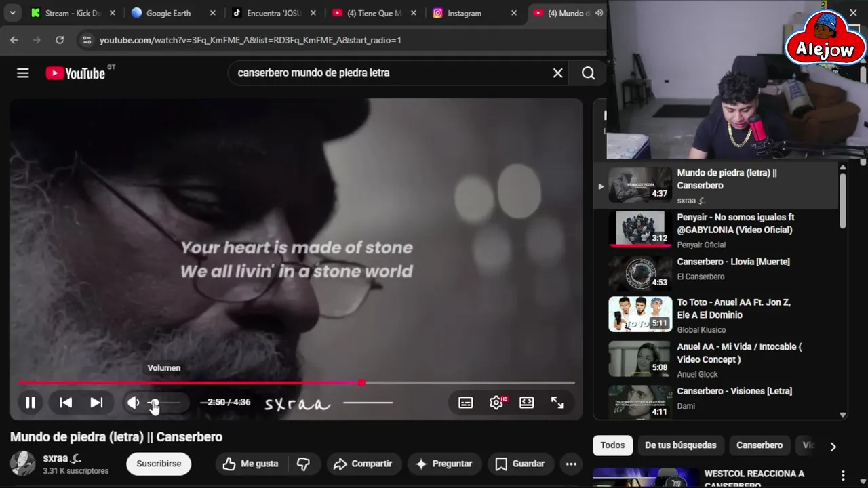Toggle subtitles captions button
The image size is (868, 488).
click(466, 403)
